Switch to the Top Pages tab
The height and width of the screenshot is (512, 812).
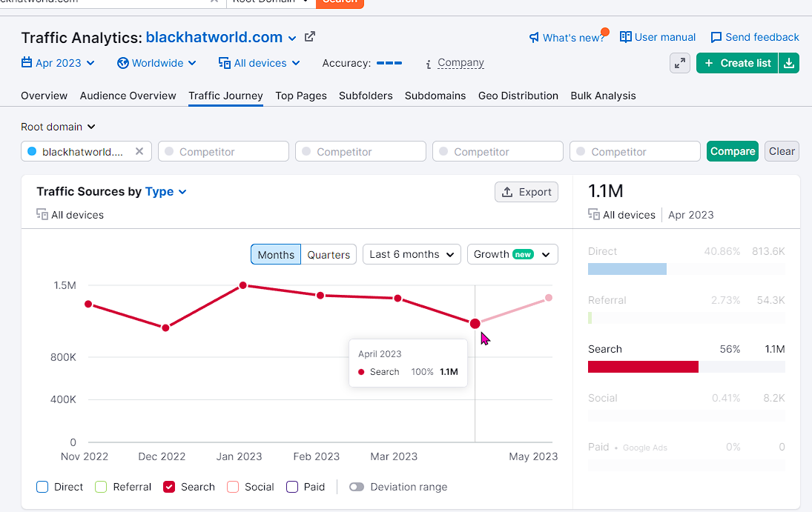click(x=301, y=96)
